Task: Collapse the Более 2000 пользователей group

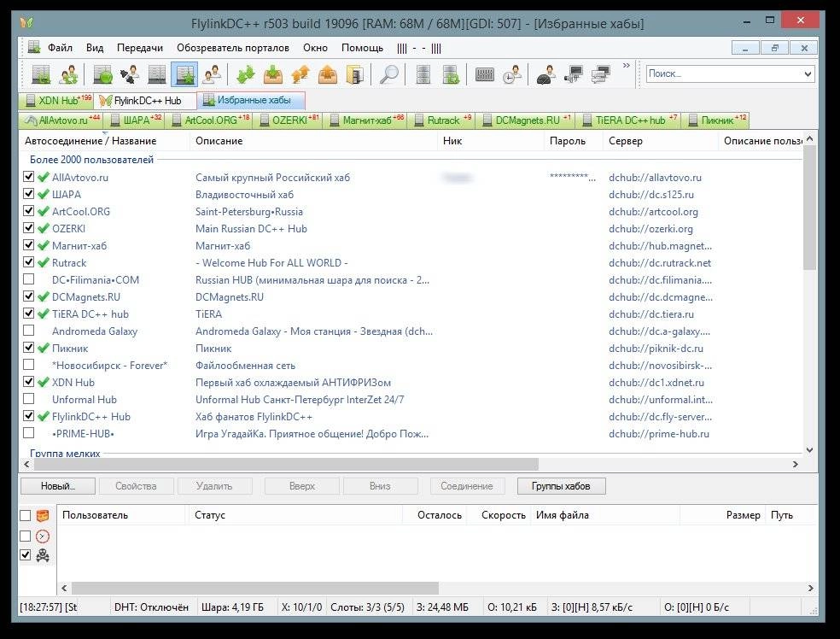Action: 91,160
